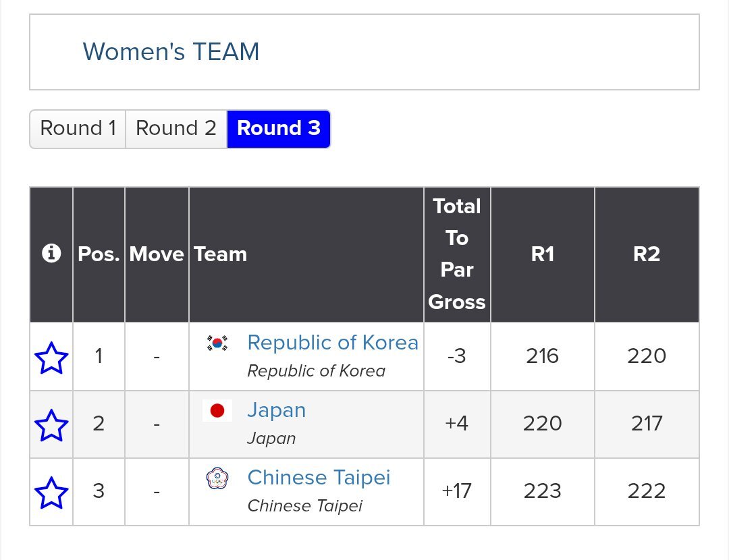Click the Women's TEAM heading
The width and height of the screenshot is (729, 560).
[171, 51]
